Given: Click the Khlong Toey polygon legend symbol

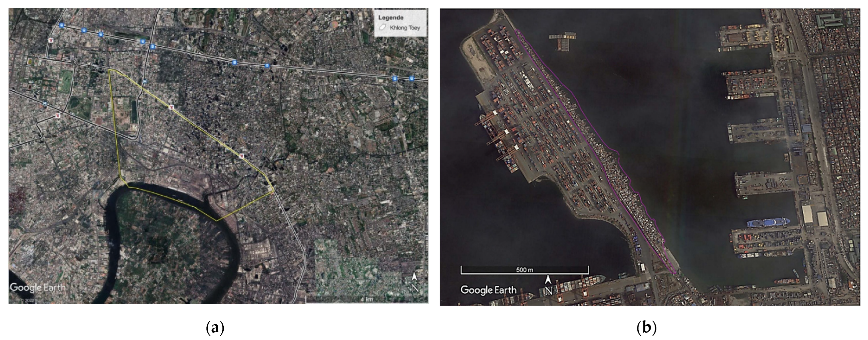Looking at the screenshot, I should tap(382, 28).
